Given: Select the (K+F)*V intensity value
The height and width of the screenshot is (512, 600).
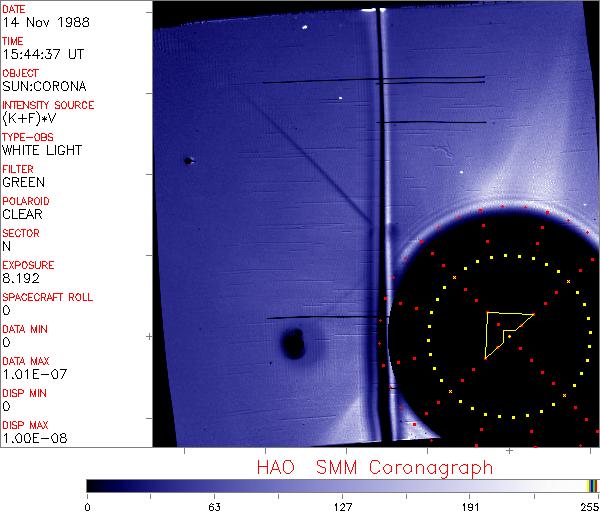Looking at the screenshot, I should (28, 119).
